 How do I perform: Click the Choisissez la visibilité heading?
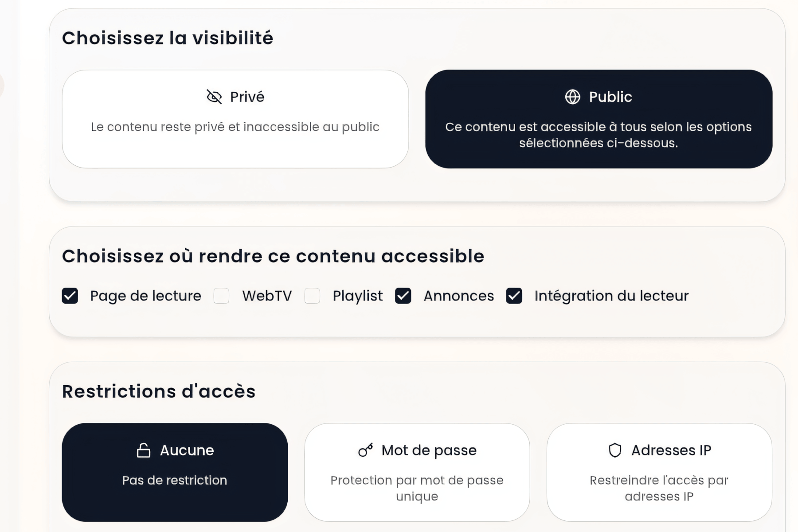(x=168, y=38)
